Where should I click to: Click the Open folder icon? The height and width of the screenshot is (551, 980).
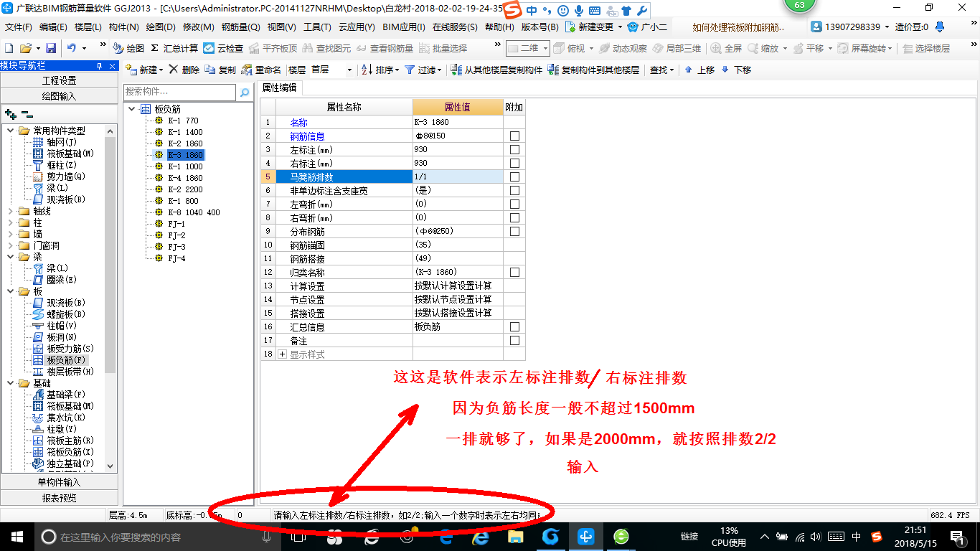[25, 48]
